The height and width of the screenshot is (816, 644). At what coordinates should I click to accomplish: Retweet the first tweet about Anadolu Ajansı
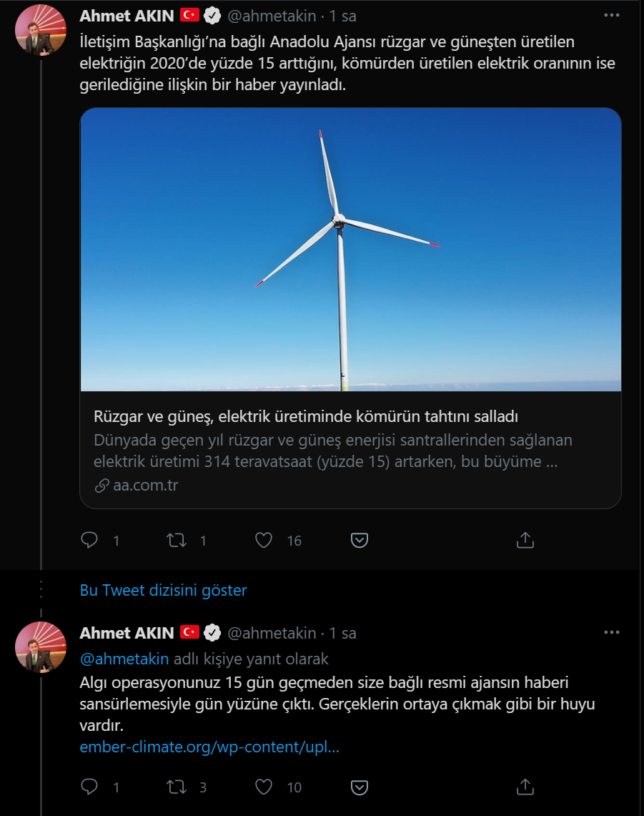pyautogui.click(x=177, y=540)
